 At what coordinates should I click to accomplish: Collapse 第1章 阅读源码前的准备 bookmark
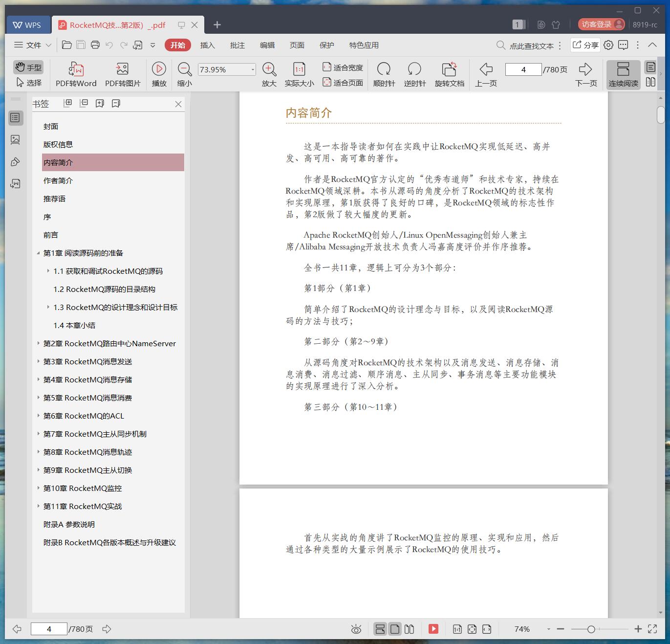point(38,253)
